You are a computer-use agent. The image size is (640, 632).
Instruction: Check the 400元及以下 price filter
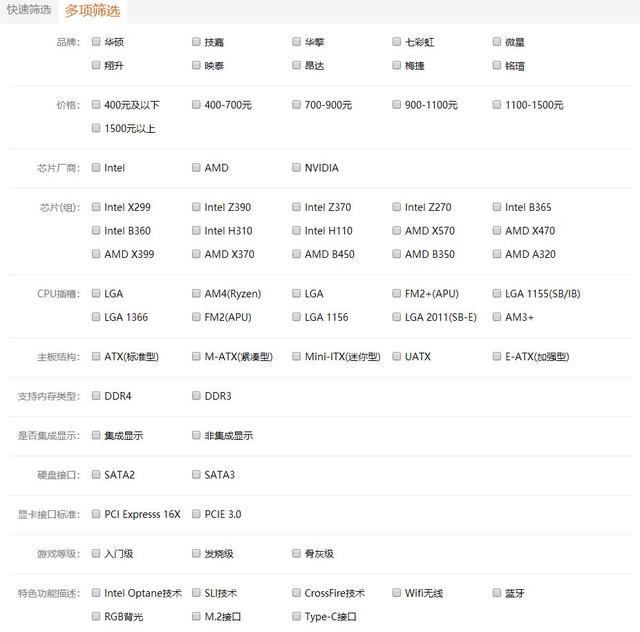coord(96,105)
